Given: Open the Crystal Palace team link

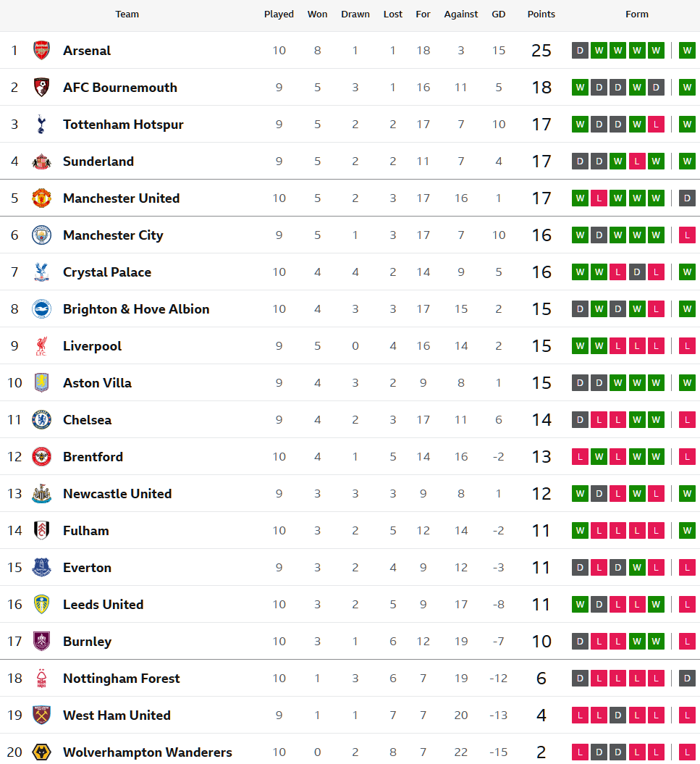Looking at the screenshot, I should pyautogui.click(x=107, y=272).
